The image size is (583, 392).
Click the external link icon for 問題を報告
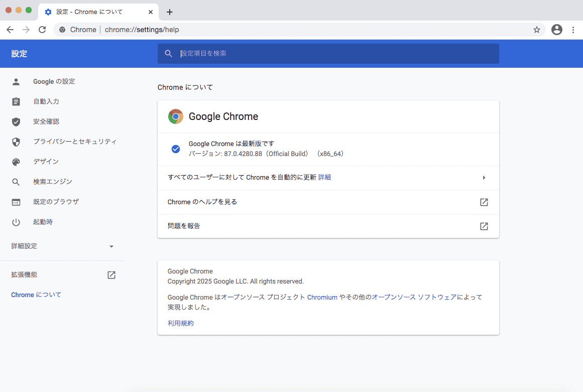[x=484, y=226]
